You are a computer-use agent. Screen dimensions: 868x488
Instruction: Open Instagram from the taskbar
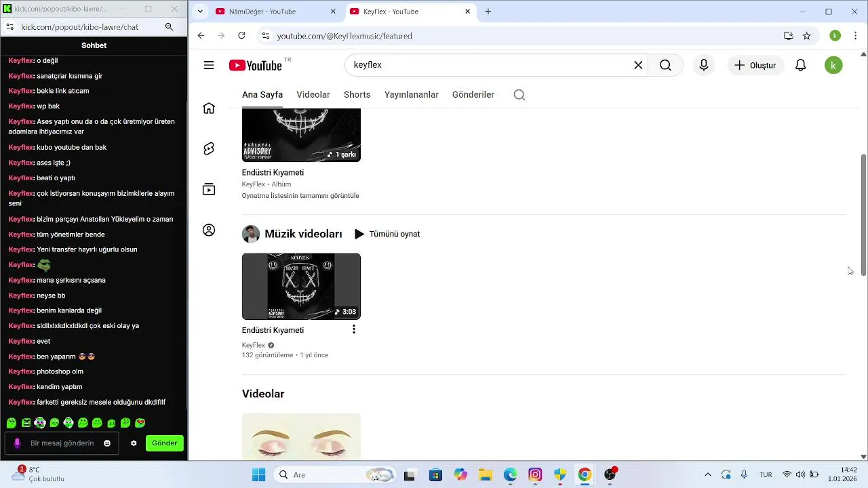(x=536, y=474)
